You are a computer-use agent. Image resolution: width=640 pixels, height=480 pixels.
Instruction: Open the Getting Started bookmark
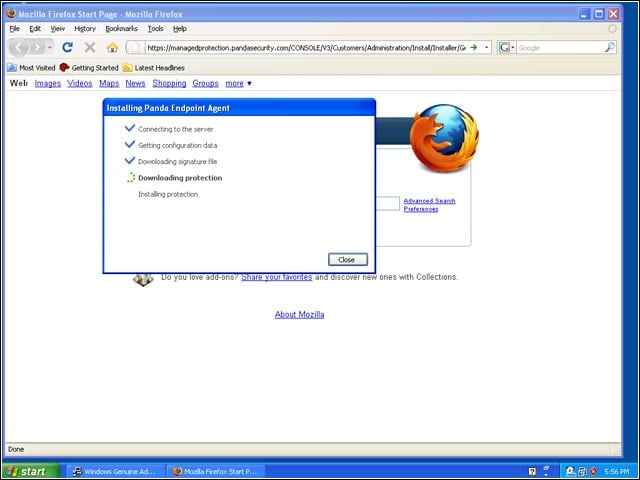(89, 68)
